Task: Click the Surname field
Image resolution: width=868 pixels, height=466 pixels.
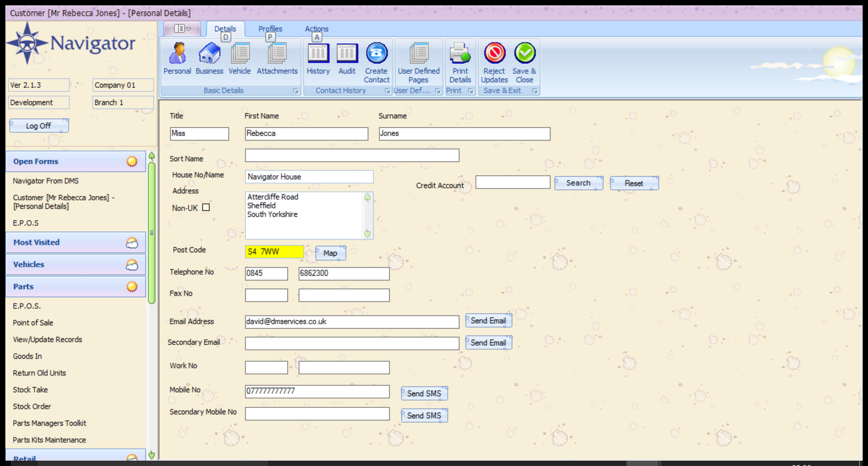Action: click(464, 134)
